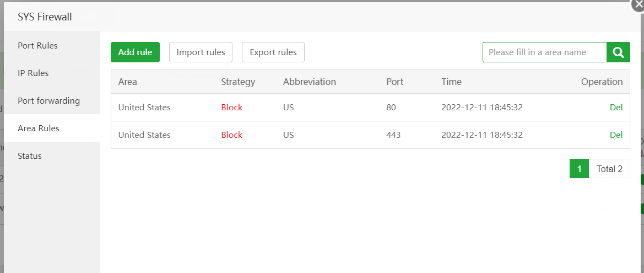Close the SYS Firewall dialog
644x273 pixels.
pyautogui.click(x=637, y=3)
